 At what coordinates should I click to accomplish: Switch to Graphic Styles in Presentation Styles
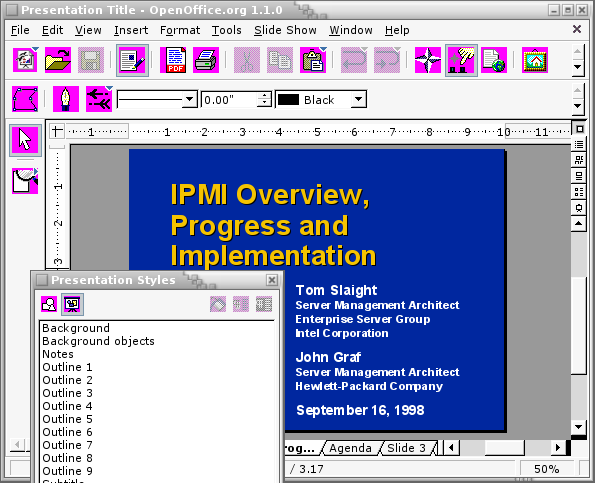coord(49,304)
